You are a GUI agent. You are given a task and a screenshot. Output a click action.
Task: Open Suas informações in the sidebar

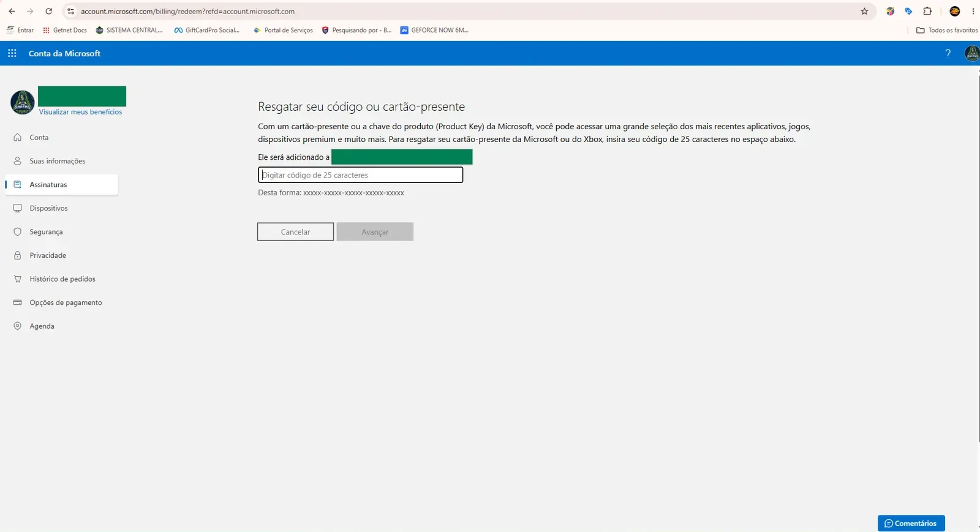pyautogui.click(x=61, y=161)
